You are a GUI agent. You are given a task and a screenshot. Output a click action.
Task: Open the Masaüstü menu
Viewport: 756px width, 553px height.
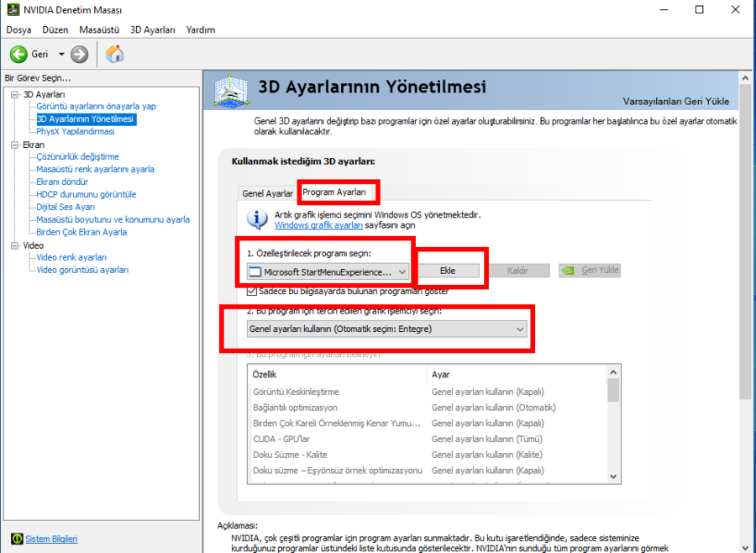click(99, 30)
